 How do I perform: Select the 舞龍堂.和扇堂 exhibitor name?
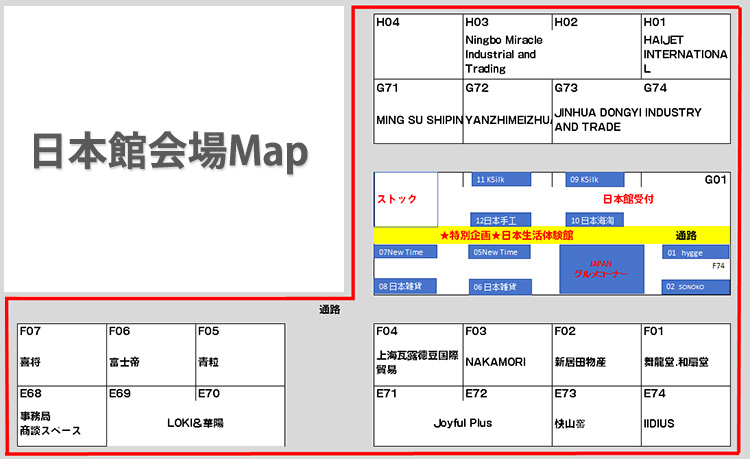click(x=676, y=362)
